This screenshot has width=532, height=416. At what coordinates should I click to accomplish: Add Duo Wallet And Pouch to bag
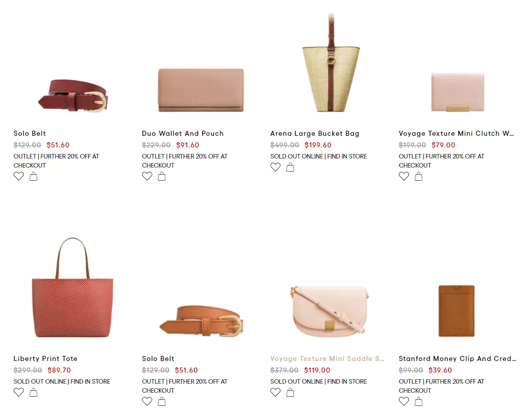pos(162,176)
